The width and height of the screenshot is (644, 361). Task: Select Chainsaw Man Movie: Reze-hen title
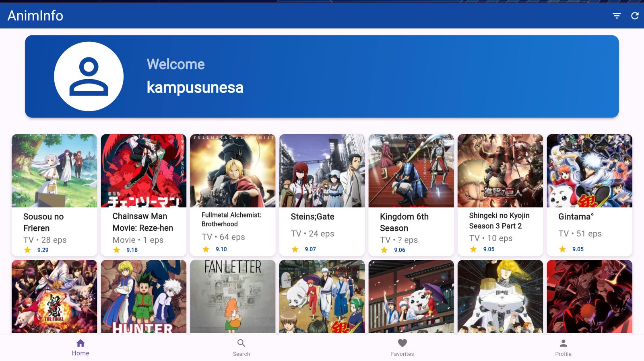click(142, 222)
